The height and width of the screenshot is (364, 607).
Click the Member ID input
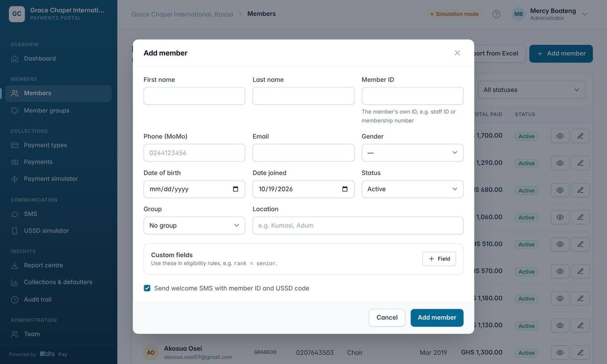(412, 96)
